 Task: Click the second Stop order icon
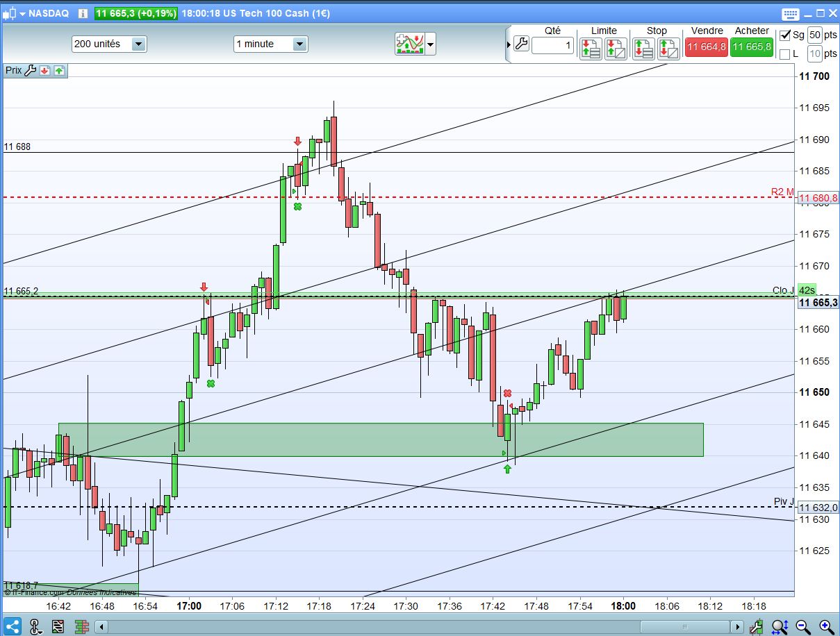tap(670, 48)
